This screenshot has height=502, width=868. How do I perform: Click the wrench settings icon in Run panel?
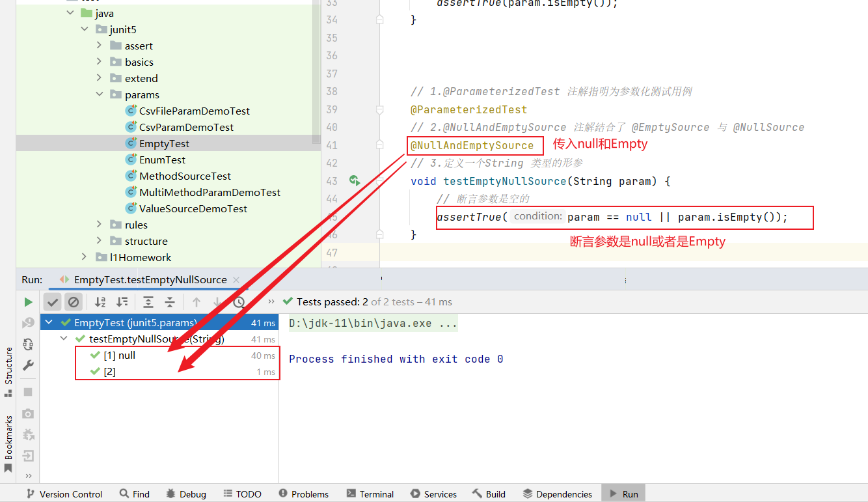[x=28, y=365]
